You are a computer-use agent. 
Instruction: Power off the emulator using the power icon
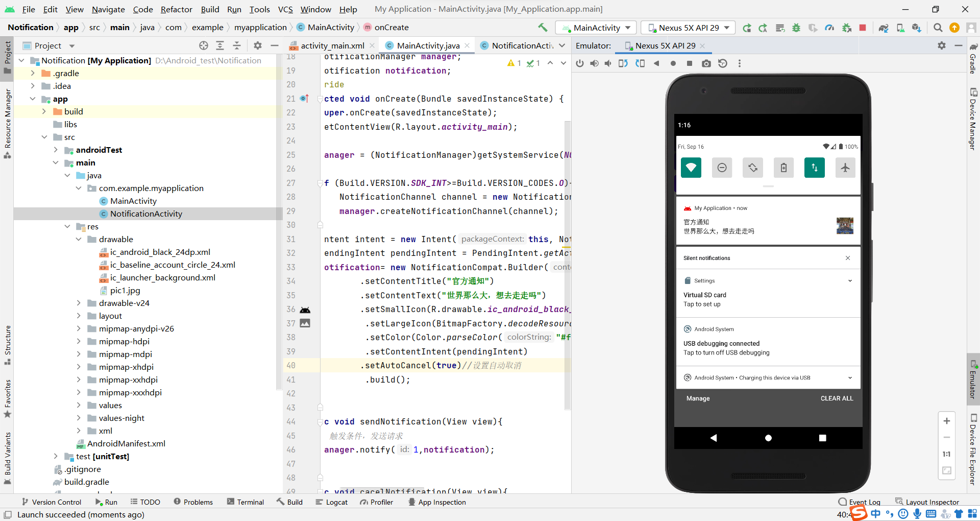coord(579,63)
